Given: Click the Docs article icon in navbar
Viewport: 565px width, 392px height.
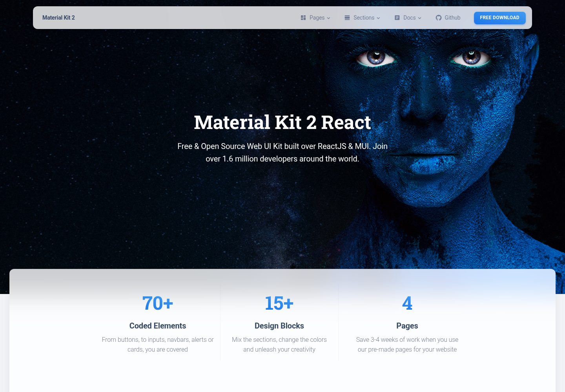Looking at the screenshot, I should [x=397, y=18].
